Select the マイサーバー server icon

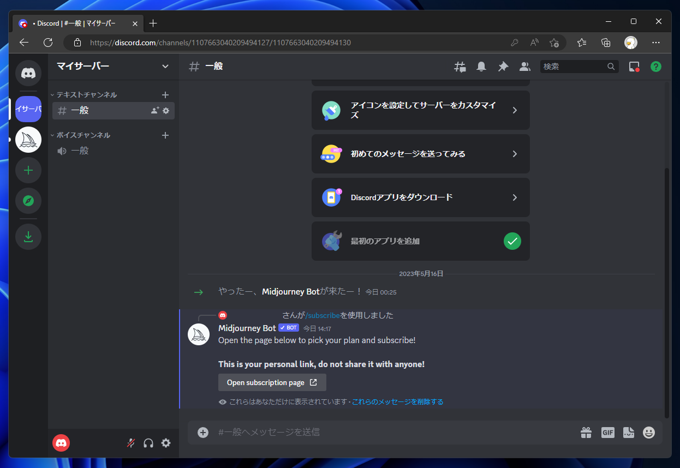tap(28, 109)
